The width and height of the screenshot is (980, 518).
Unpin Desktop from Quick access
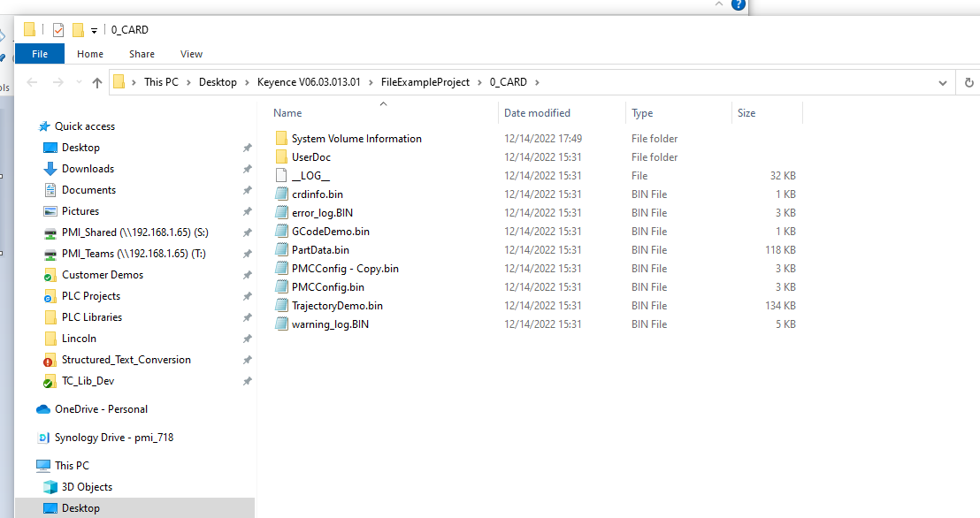[248, 147]
